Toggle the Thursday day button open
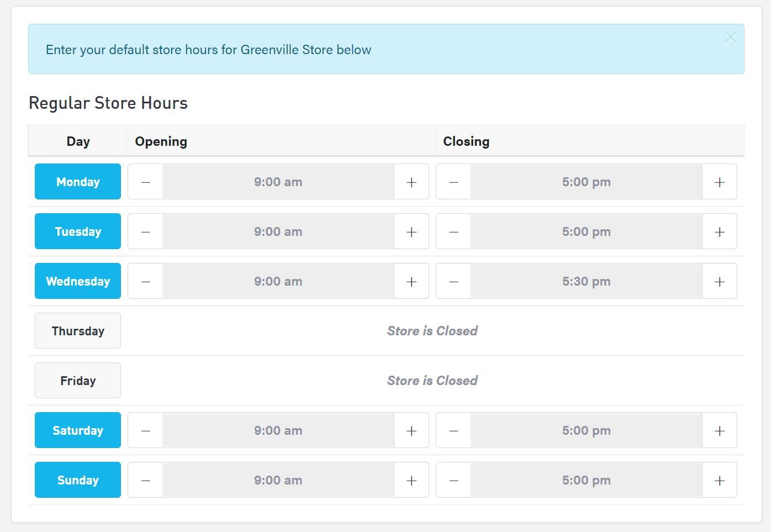The height and width of the screenshot is (532, 771). pos(77,330)
